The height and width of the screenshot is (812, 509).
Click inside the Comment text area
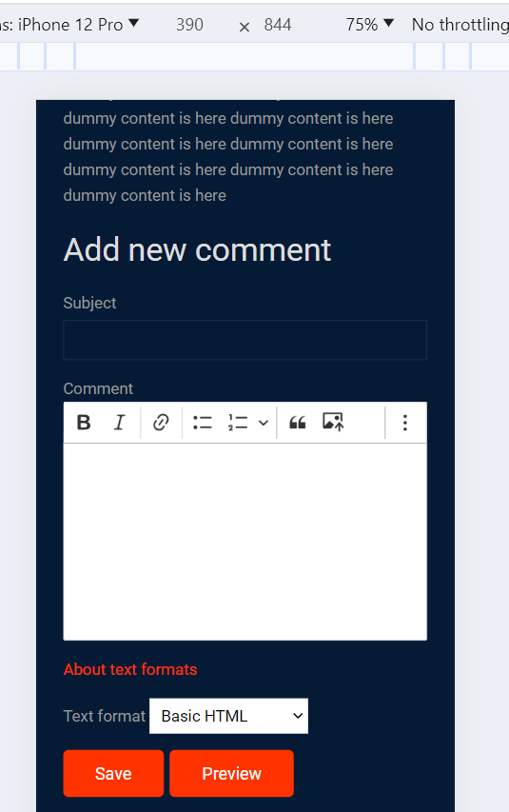245,542
